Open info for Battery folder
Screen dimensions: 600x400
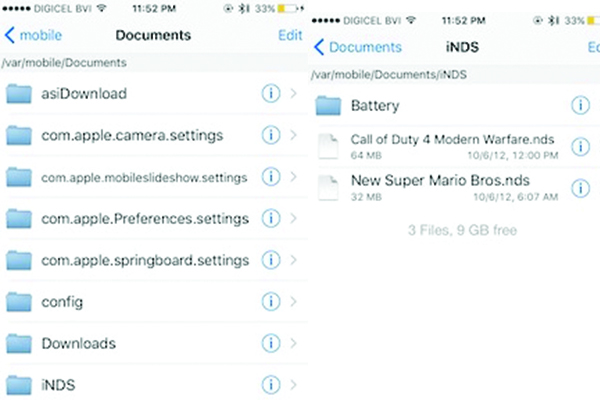(580, 105)
